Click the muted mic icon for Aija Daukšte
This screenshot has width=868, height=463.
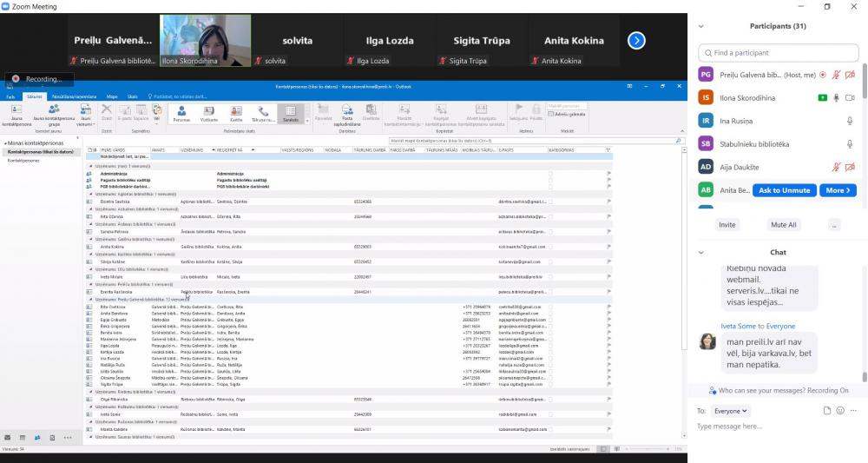836,167
